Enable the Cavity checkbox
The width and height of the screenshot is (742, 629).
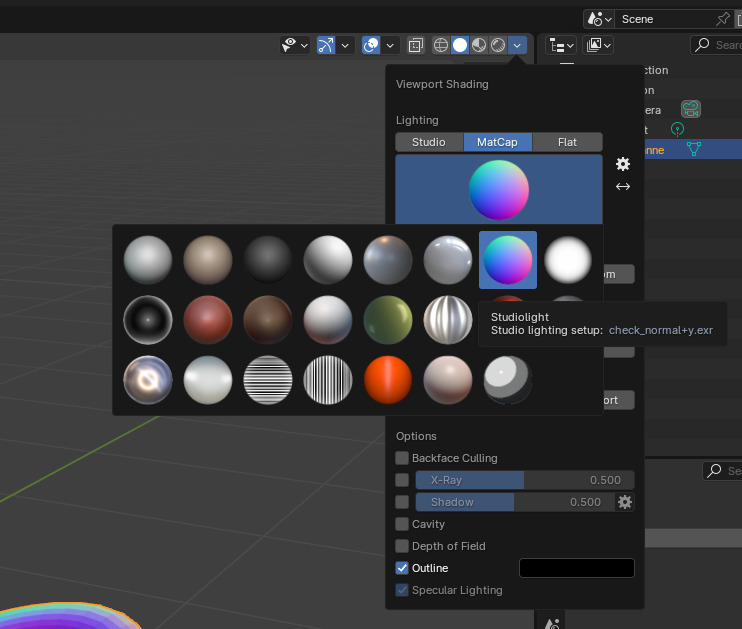(403, 524)
